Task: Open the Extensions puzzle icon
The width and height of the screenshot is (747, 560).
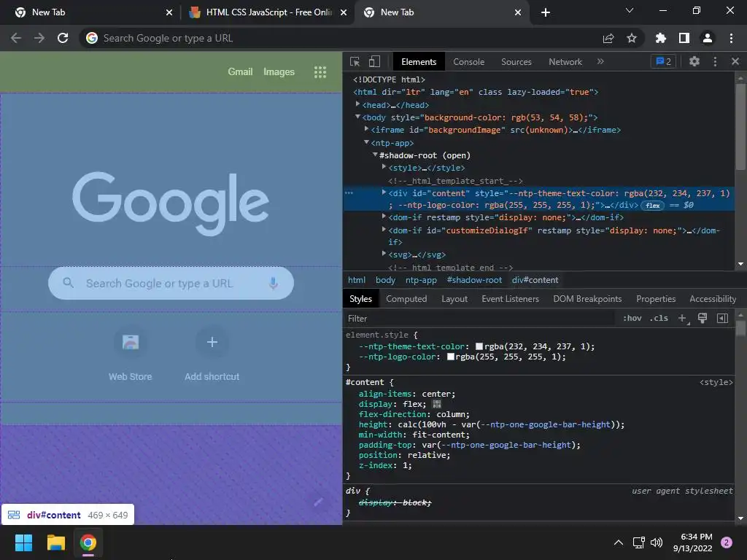Action: (x=660, y=38)
